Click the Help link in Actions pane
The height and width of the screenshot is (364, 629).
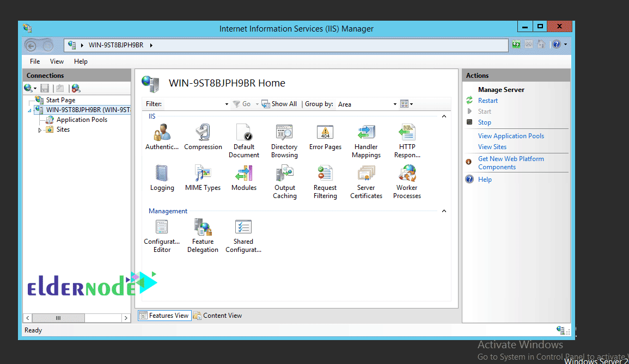[485, 180]
